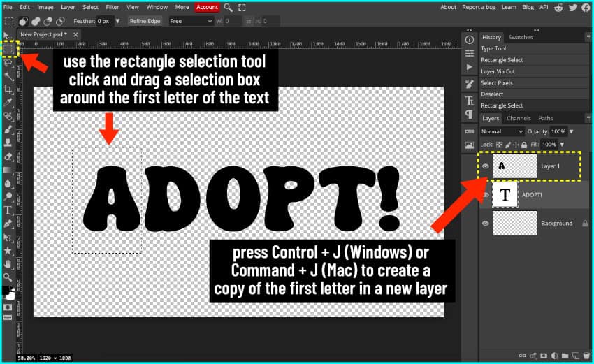
Task: Select the Lasso tool
Action: pyautogui.click(x=8, y=62)
